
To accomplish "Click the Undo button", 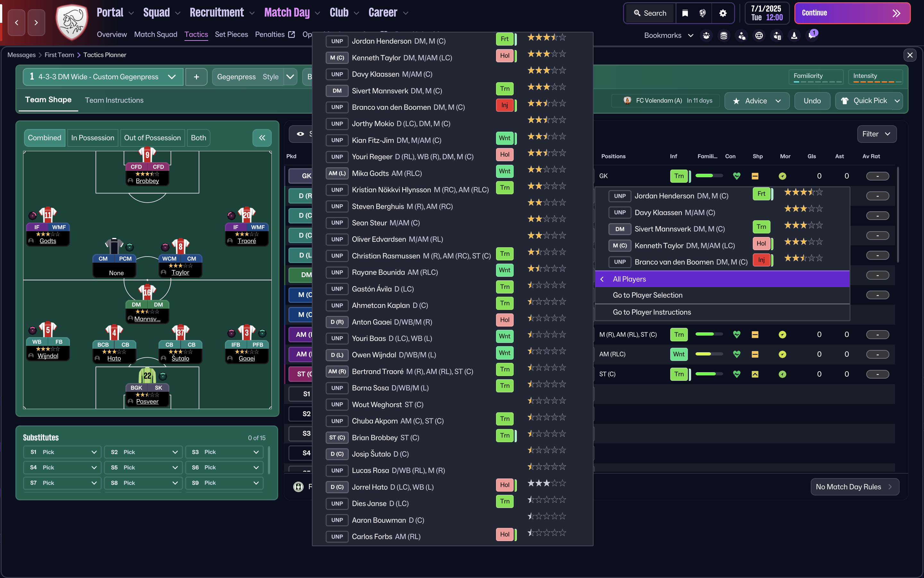I will click(x=812, y=101).
